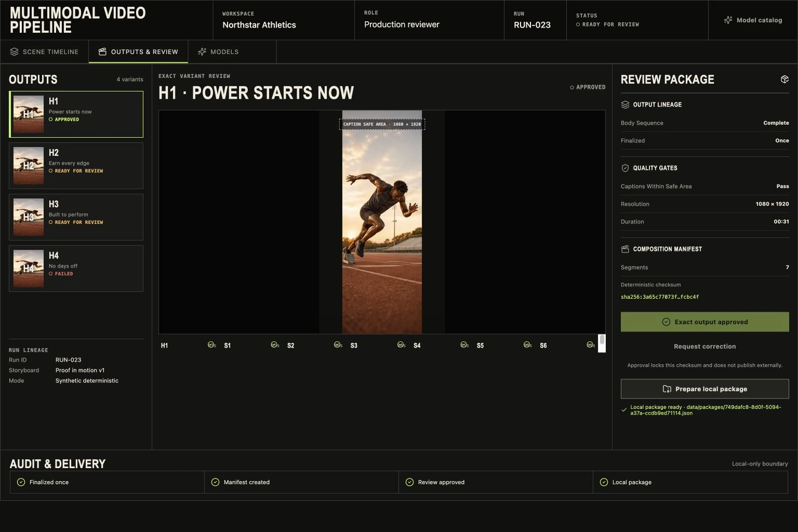Jump to segment H1 in the strip
Image resolution: width=798 pixels, height=532 pixels.
point(164,345)
